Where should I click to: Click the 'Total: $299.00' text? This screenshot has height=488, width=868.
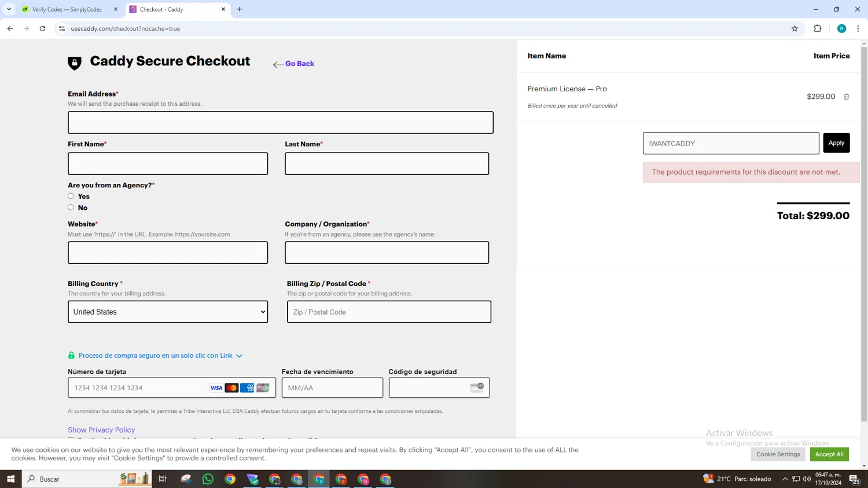point(813,216)
